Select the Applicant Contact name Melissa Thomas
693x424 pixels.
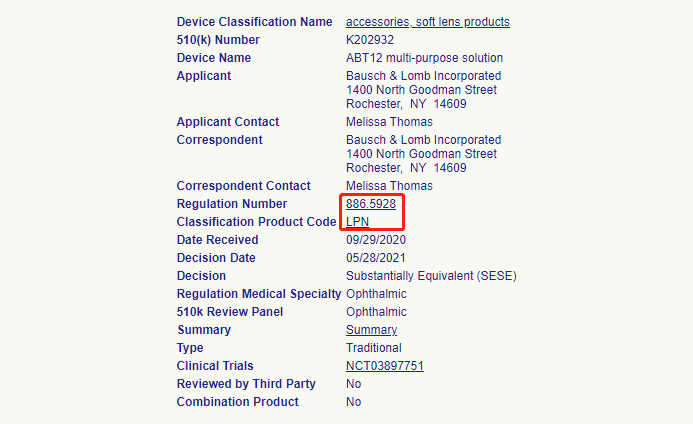tap(389, 122)
